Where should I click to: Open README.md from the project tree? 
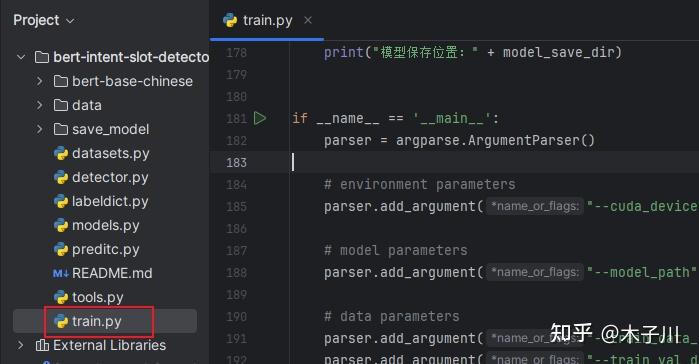click(112, 273)
